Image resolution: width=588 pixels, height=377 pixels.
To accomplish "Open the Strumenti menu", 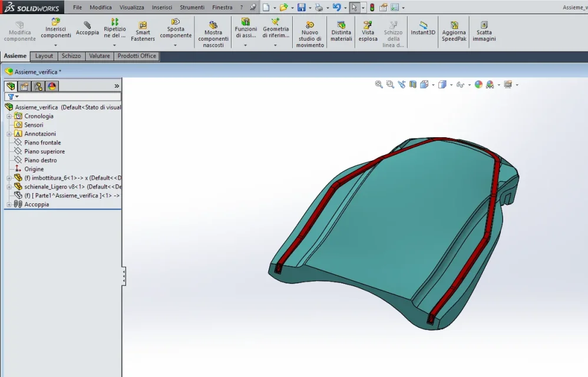I will pyautogui.click(x=192, y=7).
